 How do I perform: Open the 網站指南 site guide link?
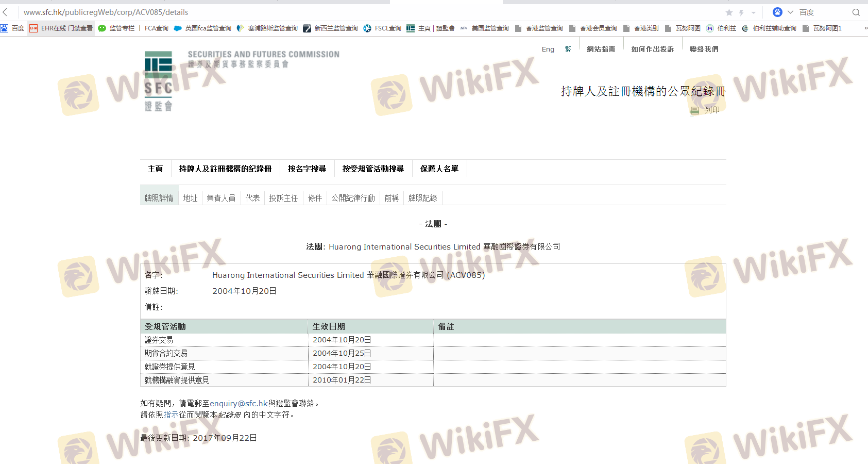(601, 49)
